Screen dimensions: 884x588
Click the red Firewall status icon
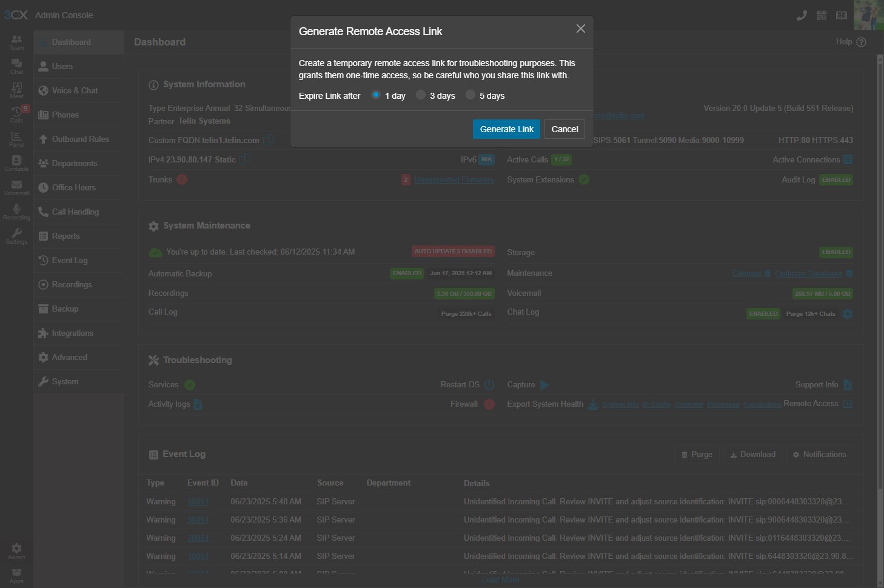489,404
